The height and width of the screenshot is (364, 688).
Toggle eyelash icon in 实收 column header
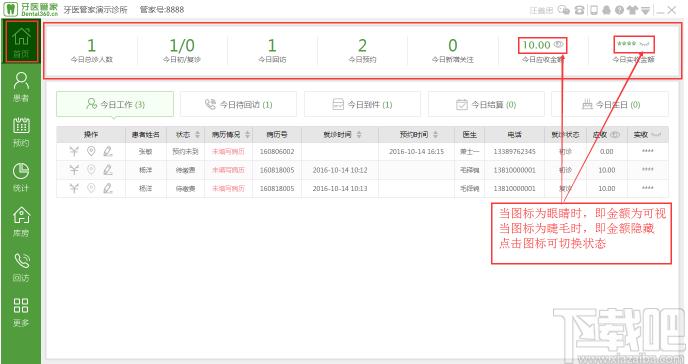[x=656, y=135]
